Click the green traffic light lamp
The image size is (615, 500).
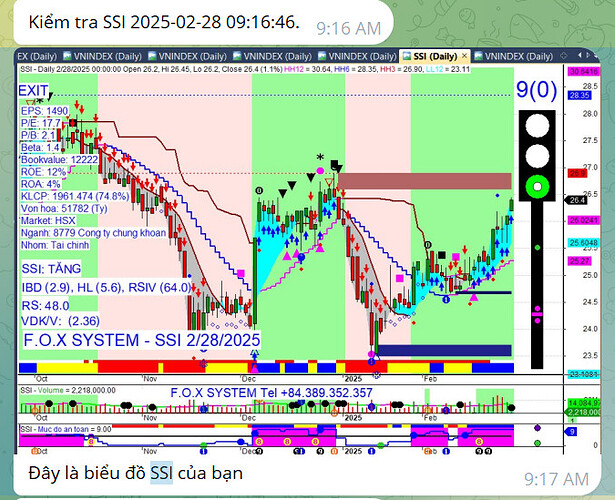pyautogui.click(x=537, y=187)
